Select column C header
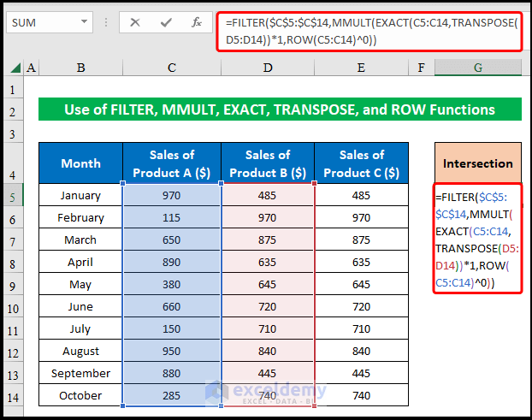The height and width of the screenshot is (420, 532). click(x=171, y=68)
